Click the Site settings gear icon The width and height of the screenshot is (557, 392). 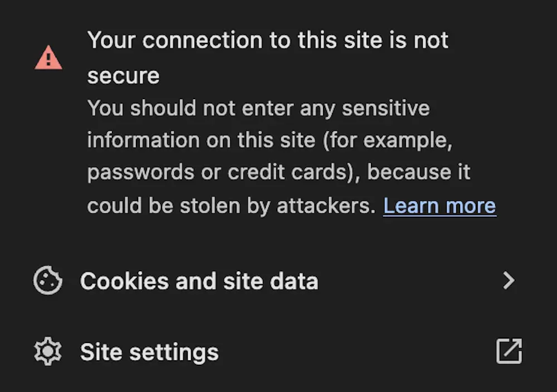coord(48,351)
